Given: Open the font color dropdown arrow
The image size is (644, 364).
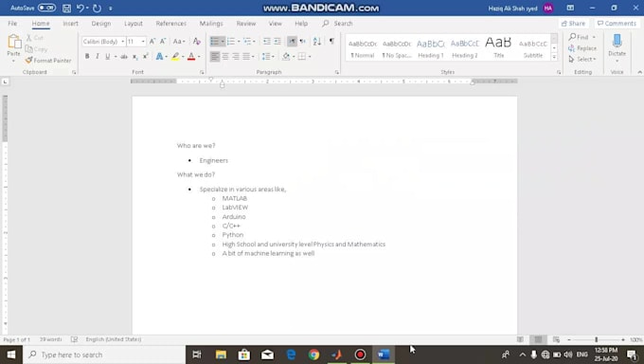Looking at the screenshot, I should pos(199,57).
